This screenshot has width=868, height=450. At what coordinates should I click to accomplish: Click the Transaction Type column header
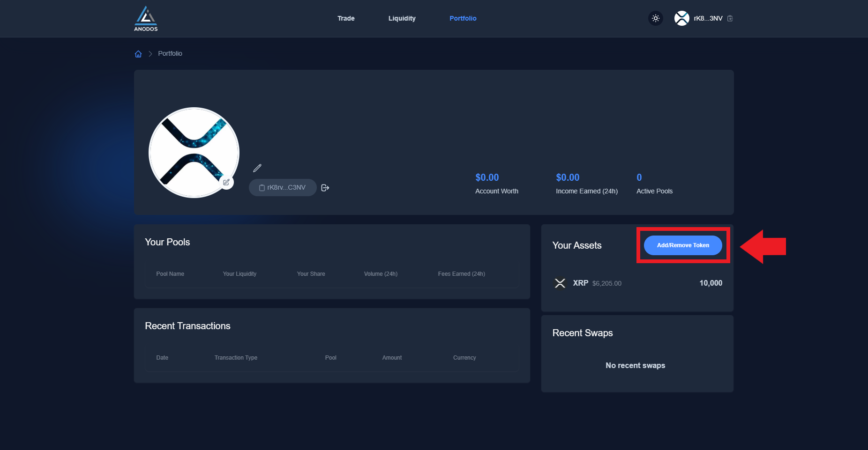[x=236, y=358]
